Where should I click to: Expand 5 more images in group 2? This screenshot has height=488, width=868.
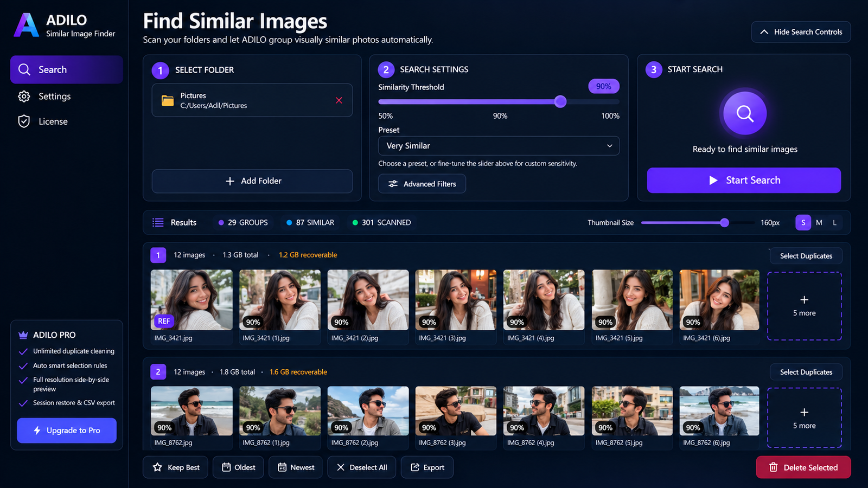[805, 418]
